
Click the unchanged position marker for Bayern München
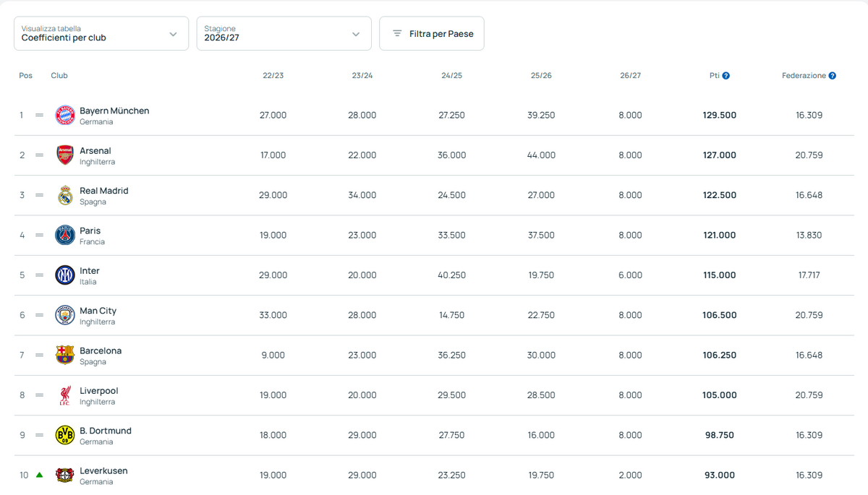pyautogui.click(x=39, y=115)
